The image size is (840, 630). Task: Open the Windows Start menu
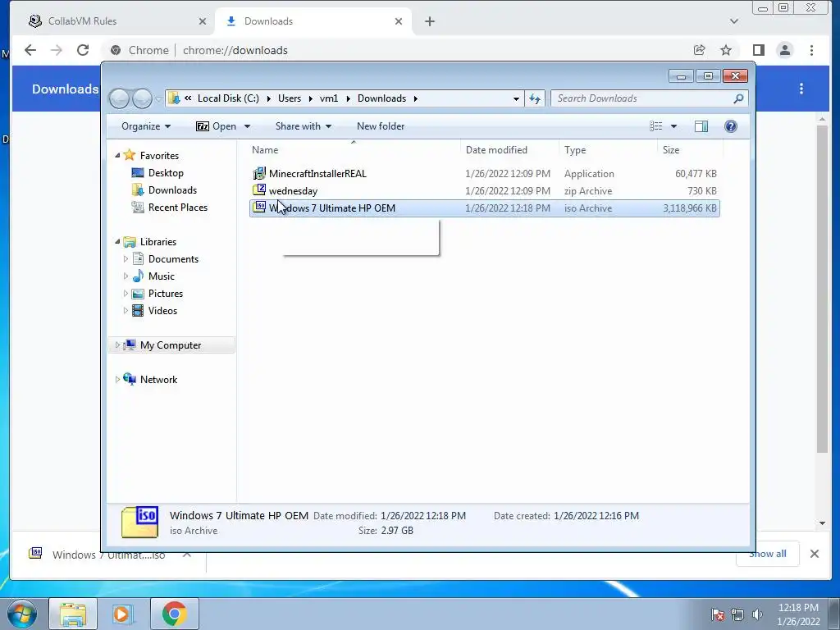click(21, 614)
